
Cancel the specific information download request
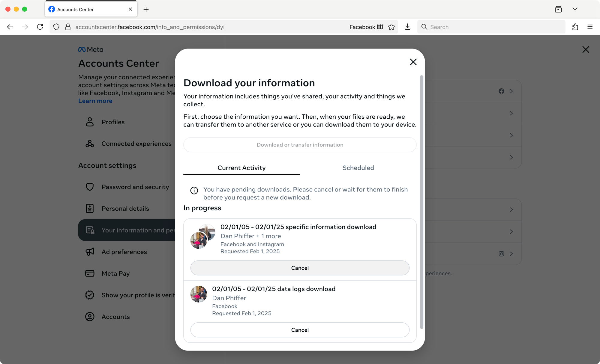[300, 268]
